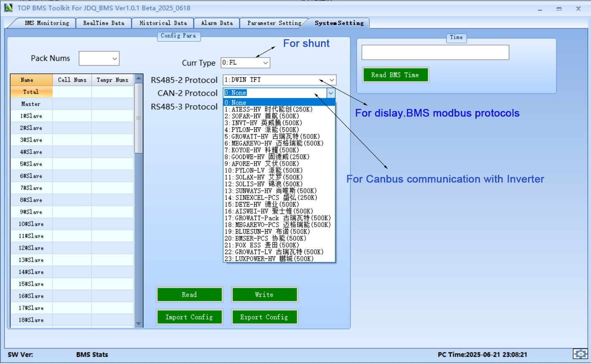Click the table scrollbar down arrow
This screenshot has width=591, height=364.
click(x=139, y=324)
